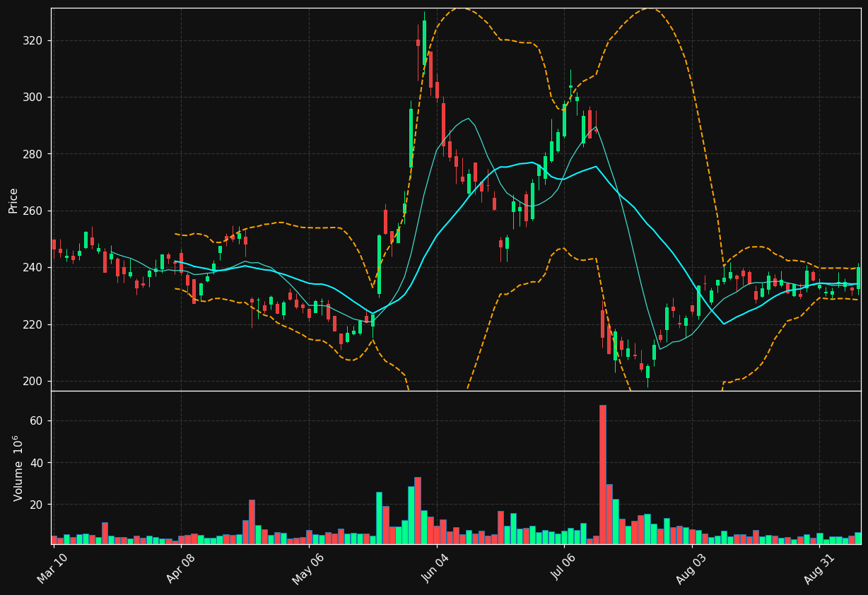Click the "Volume 10⁶" axis title
This screenshot has width=868, height=595.
(18, 468)
